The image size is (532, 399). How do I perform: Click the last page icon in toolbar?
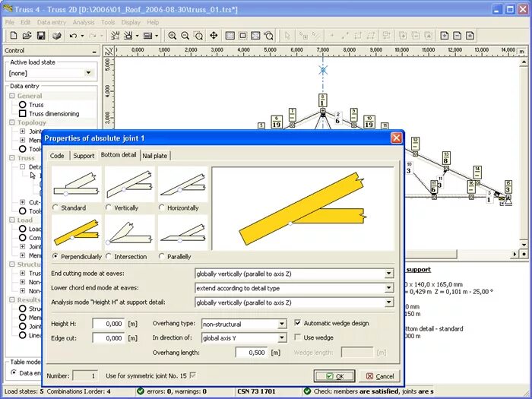[x=470, y=36]
